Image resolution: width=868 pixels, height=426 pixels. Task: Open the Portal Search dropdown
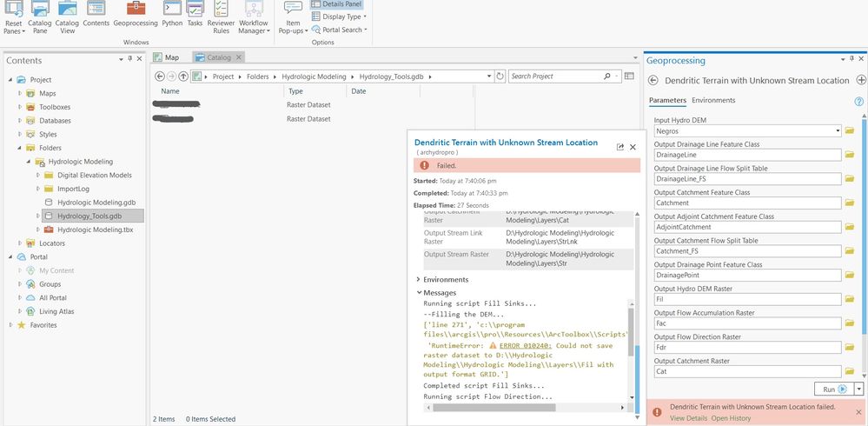(339, 30)
